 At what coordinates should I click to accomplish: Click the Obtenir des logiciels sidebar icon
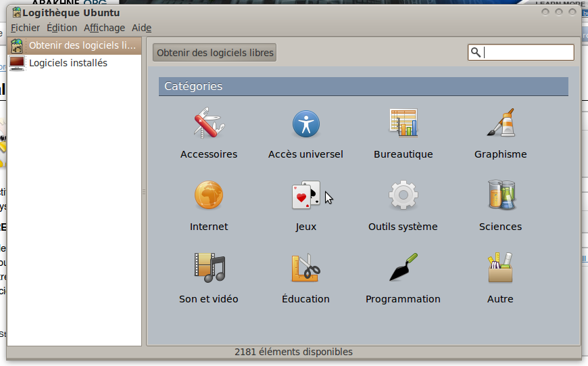tap(17, 46)
